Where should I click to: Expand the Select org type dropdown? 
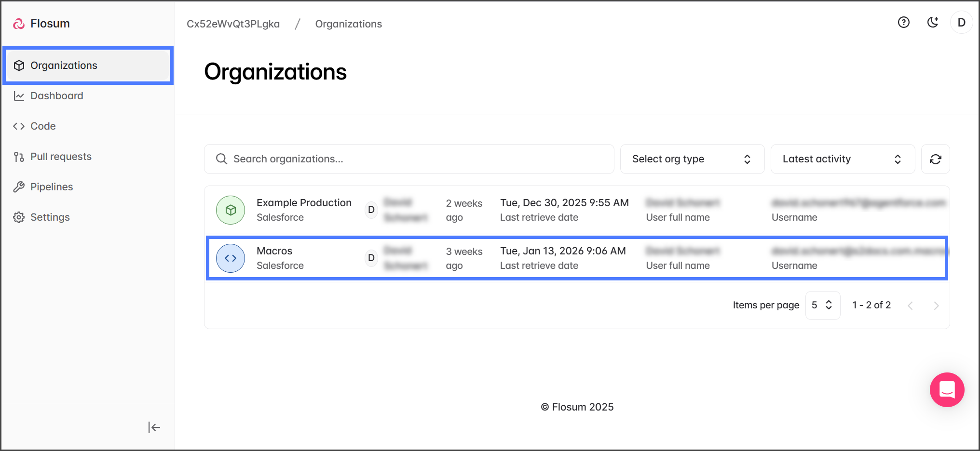692,159
